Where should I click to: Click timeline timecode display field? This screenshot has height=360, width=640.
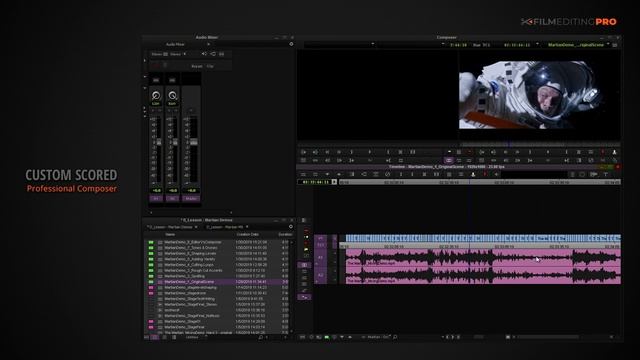(x=315, y=182)
